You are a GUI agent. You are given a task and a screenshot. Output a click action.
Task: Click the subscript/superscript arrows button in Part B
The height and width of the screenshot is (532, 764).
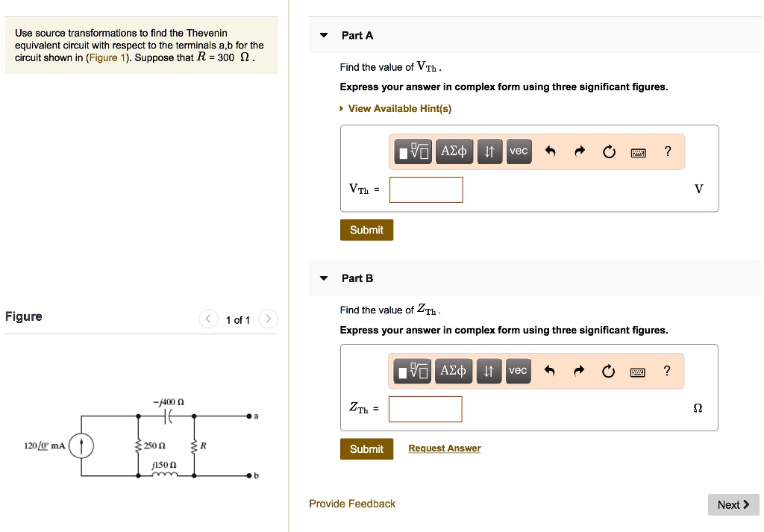pyautogui.click(x=489, y=372)
